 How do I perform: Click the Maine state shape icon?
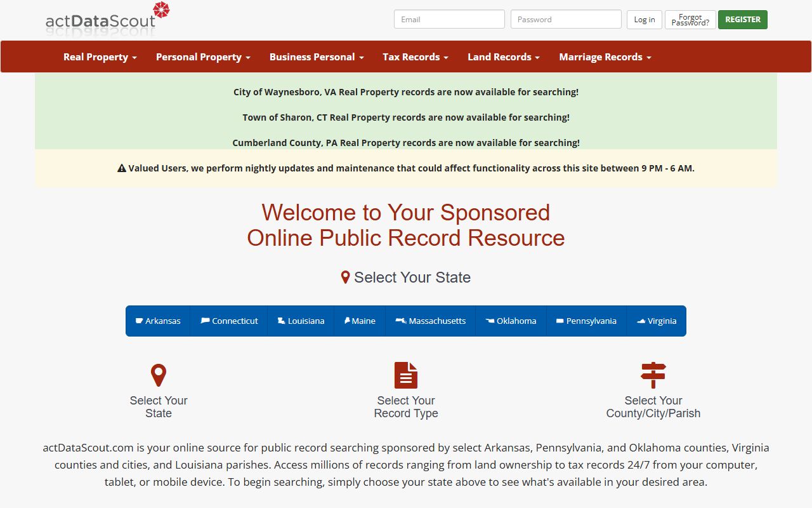tap(347, 321)
